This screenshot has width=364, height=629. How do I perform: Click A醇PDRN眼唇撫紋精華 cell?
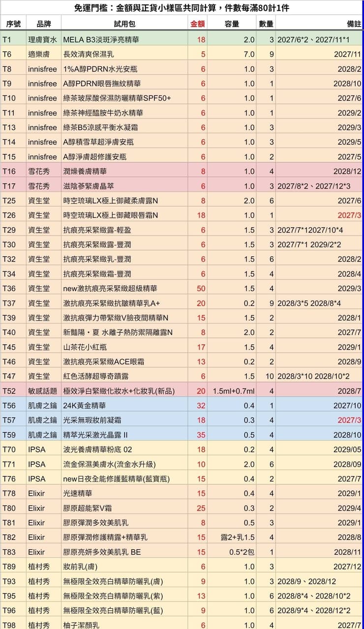click(x=124, y=84)
